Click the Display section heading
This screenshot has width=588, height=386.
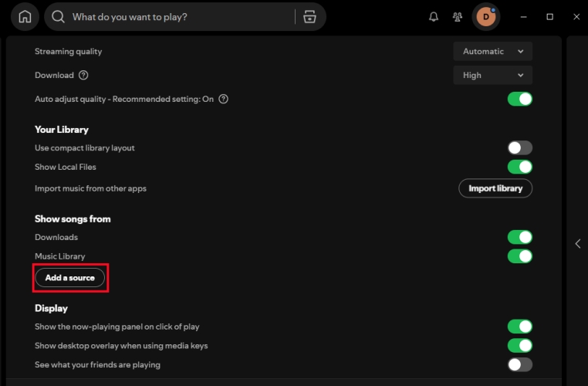pos(51,308)
